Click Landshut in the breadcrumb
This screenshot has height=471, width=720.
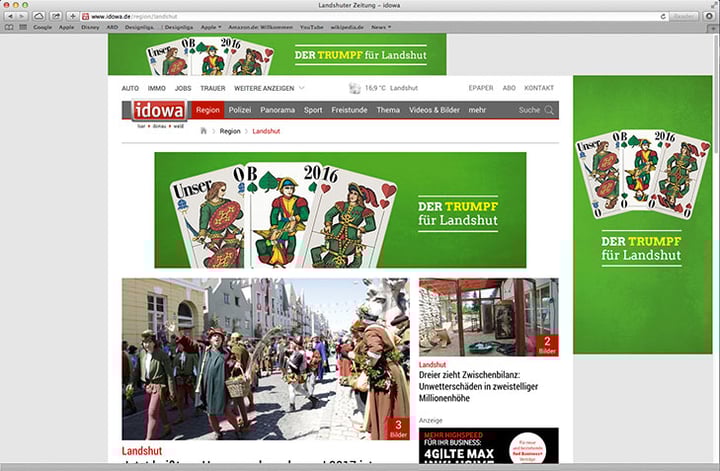point(266,131)
